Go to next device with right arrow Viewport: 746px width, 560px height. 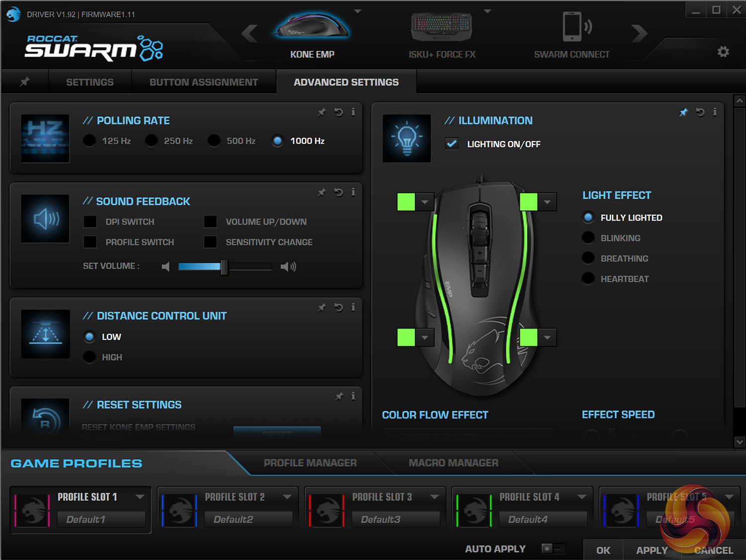coord(640,34)
